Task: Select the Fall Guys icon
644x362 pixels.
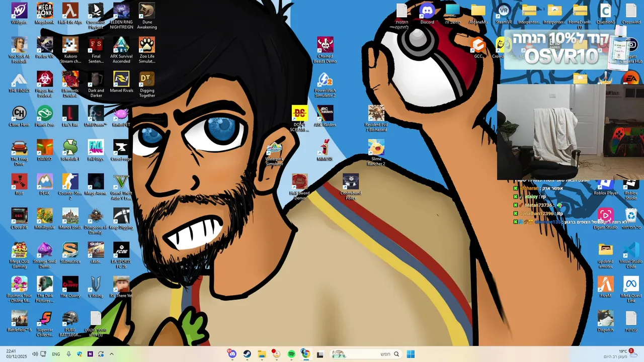Action: click(96, 151)
